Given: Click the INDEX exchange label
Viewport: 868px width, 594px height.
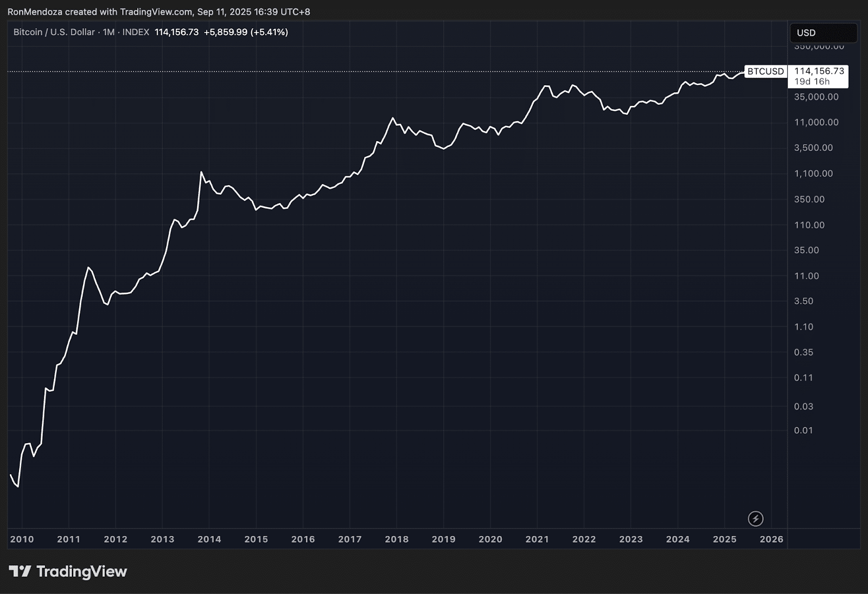Looking at the screenshot, I should pyautogui.click(x=138, y=32).
